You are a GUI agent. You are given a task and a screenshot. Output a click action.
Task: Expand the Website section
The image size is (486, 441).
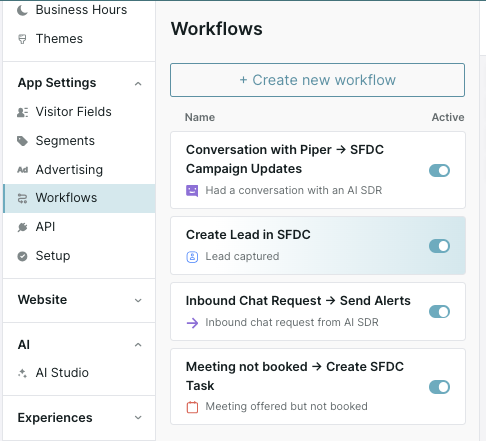(x=138, y=300)
